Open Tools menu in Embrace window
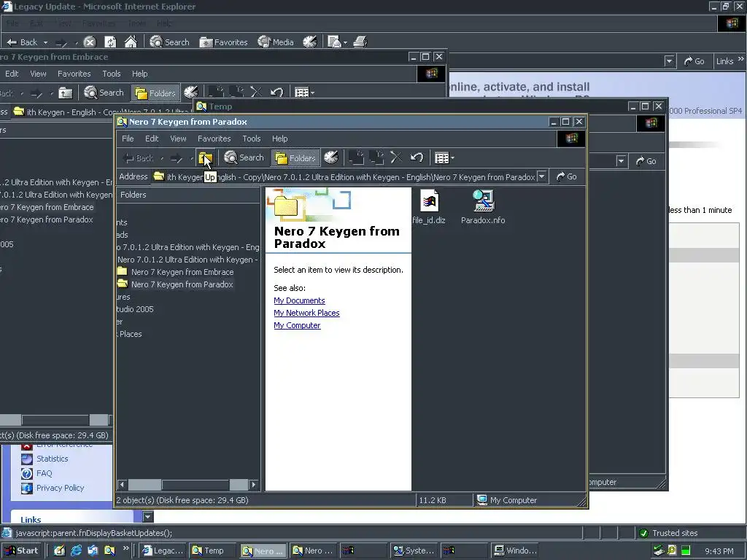 coord(111,74)
